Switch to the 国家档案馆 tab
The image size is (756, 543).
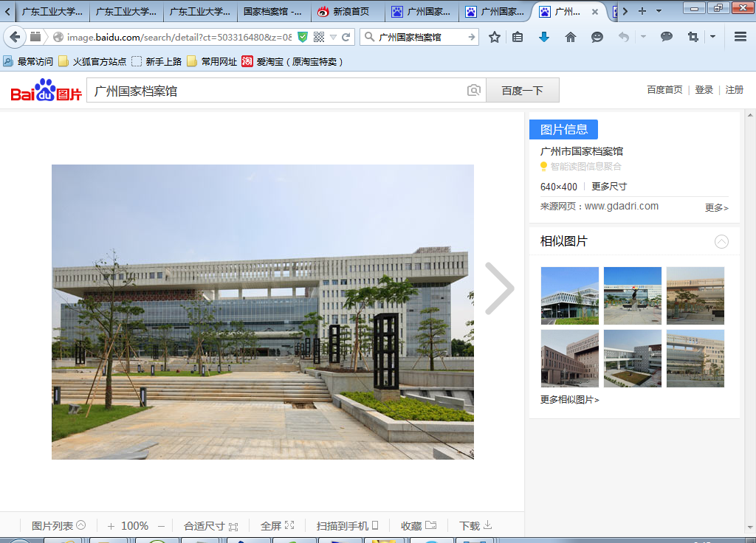[272, 11]
